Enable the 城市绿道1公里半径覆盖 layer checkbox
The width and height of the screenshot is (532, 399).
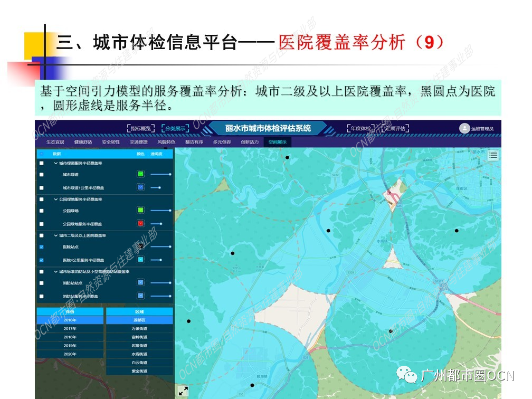41,188
